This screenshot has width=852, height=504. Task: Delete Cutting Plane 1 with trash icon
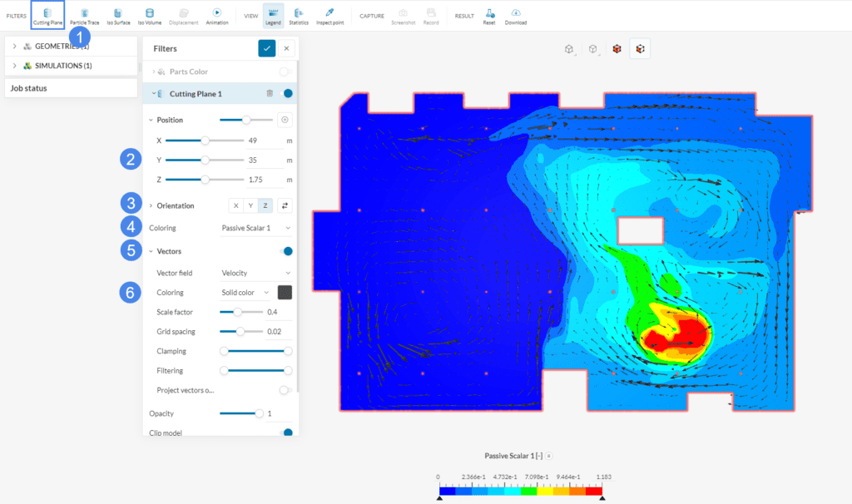tap(270, 94)
